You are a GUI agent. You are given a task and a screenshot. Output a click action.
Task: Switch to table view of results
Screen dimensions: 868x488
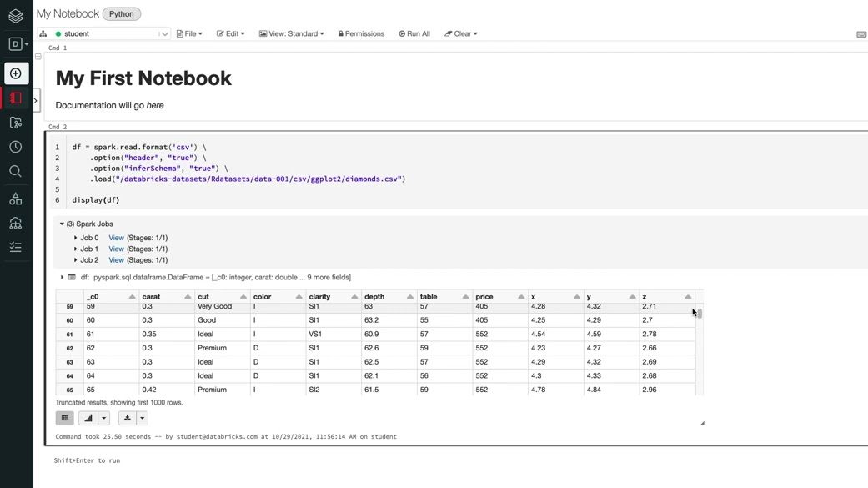[65, 418]
